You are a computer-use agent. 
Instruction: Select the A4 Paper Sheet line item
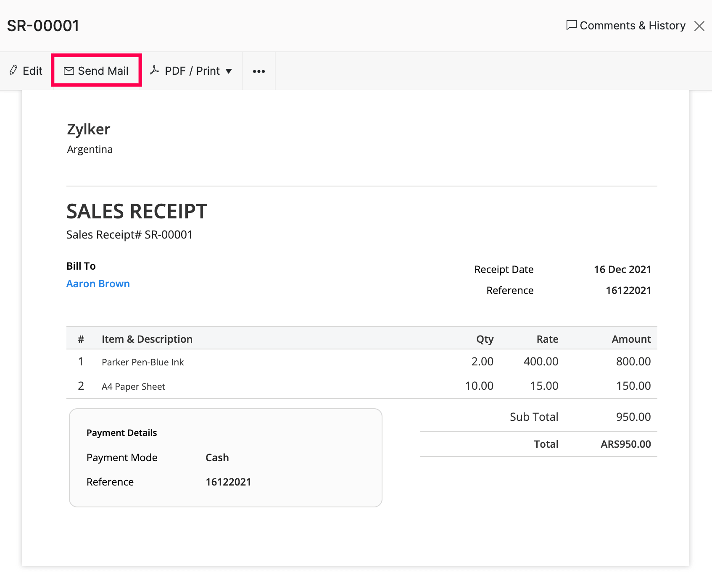point(133,386)
